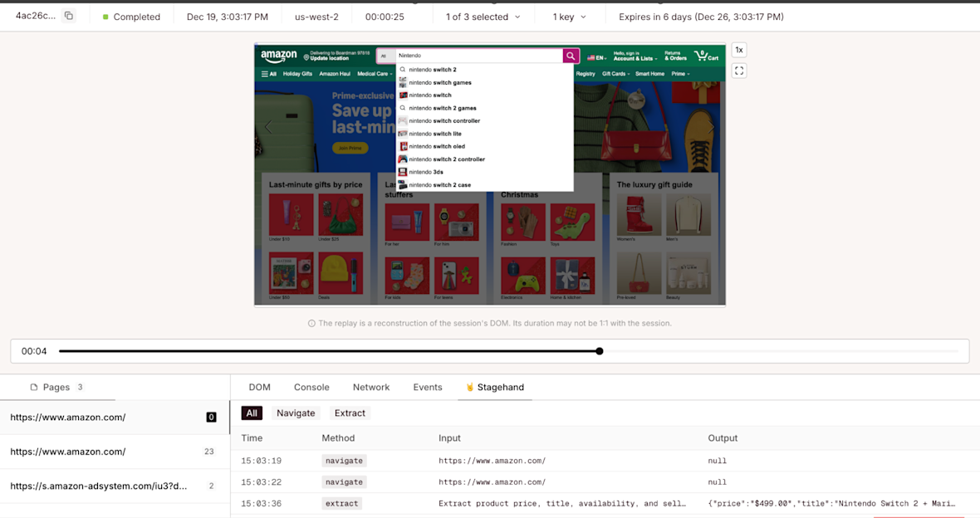Click the 'Women's' luxury gift thumbnail
The image size is (980, 518).
click(639, 214)
